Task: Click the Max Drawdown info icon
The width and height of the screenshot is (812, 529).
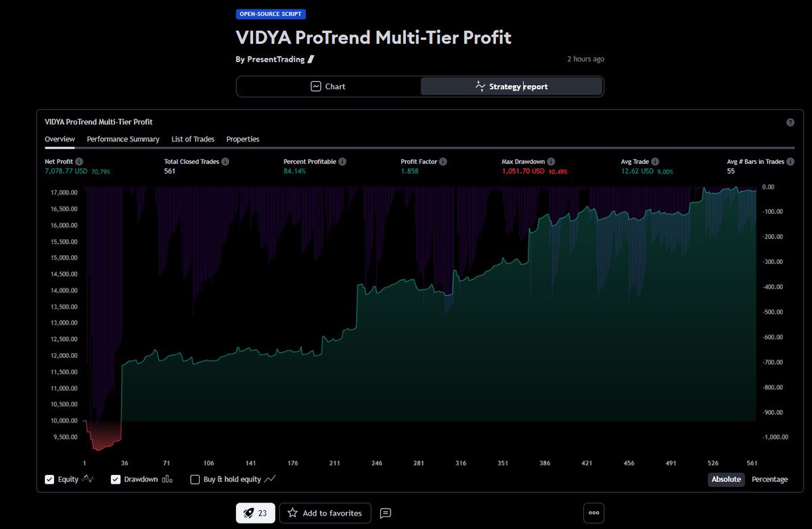Action: click(551, 162)
